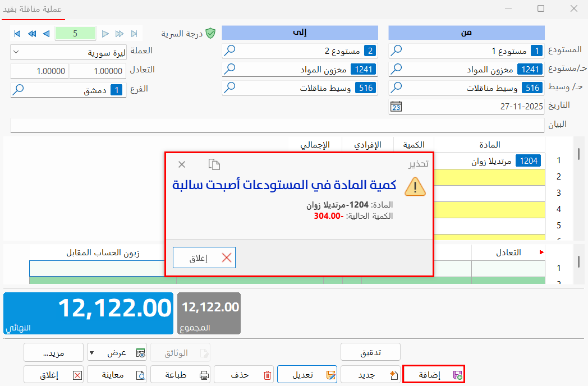The width and height of the screenshot is (588, 386).
Task: Search warehouse in 'مستودع 1' source field
Action: [x=396, y=51]
